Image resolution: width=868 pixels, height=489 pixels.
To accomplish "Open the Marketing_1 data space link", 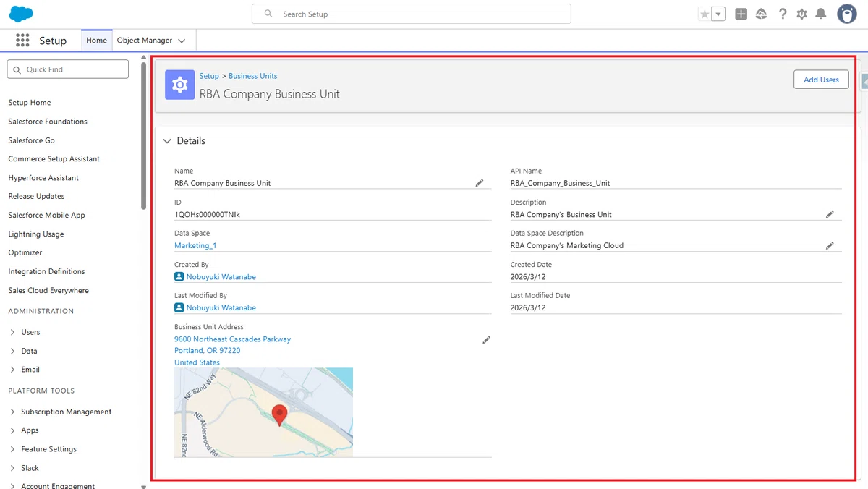I will click(x=195, y=245).
